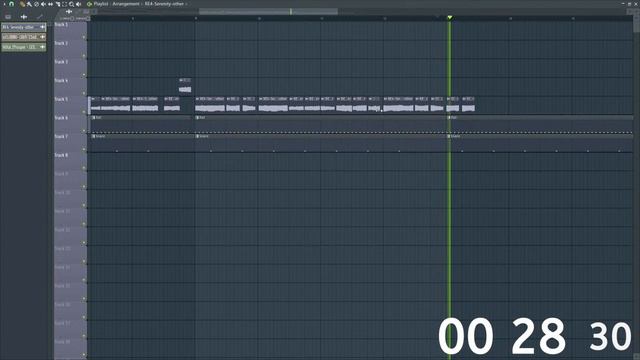640x360 pixels.
Task: Mute Track 4 with its switch
Action: point(84,93)
